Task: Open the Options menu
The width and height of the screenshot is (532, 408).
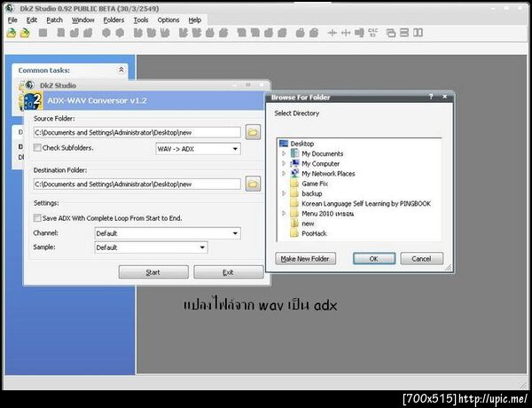Action: [x=168, y=20]
